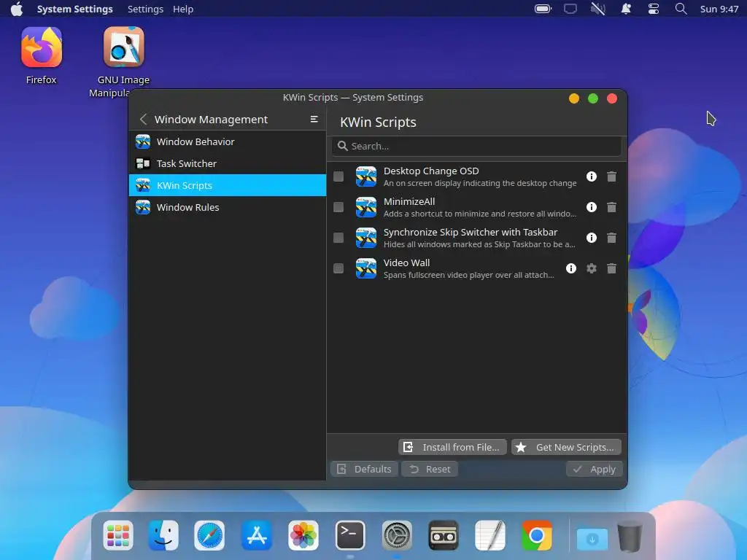Click the Reset button
747x560 pixels.
[x=429, y=469]
